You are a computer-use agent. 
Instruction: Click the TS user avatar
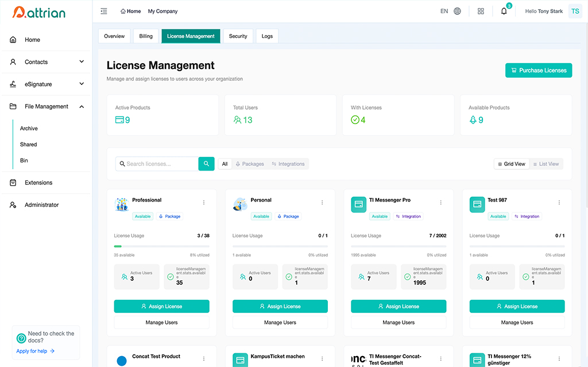point(575,11)
